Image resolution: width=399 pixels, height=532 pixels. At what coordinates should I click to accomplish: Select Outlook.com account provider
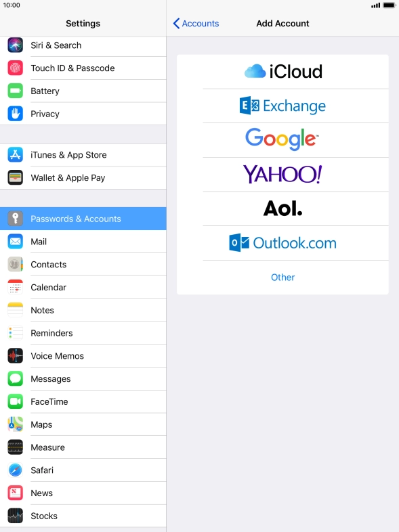pyautogui.click(x=282, y=243)
